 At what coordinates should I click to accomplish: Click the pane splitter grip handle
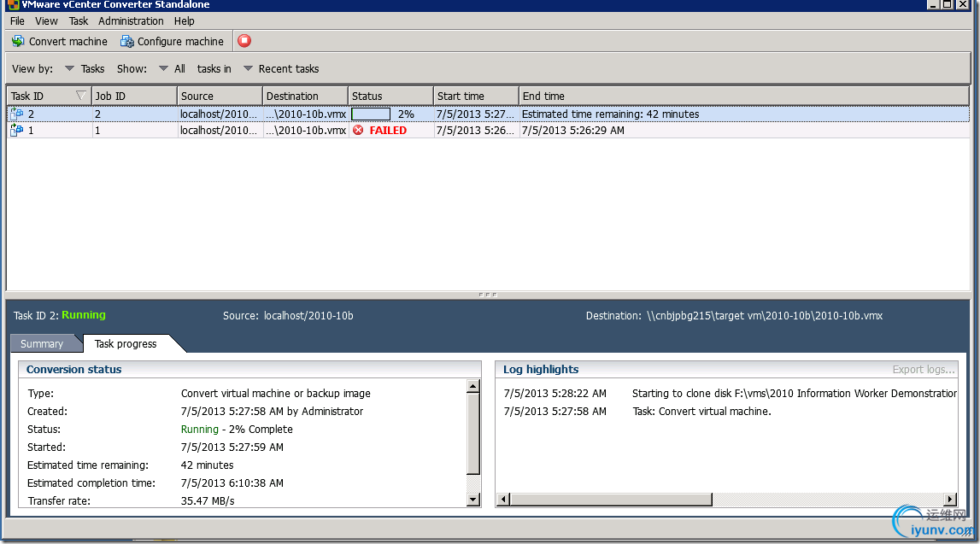coord(488,294)
